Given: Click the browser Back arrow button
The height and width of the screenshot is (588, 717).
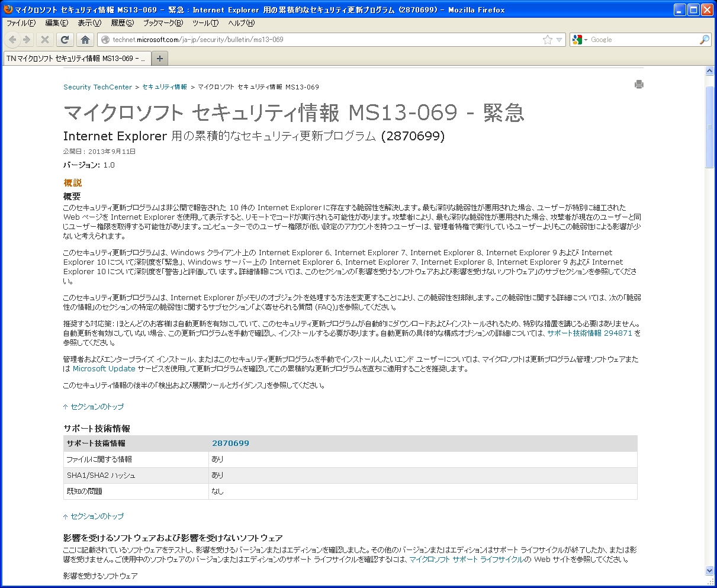Looking at the screenshot, I should point(12,40).
